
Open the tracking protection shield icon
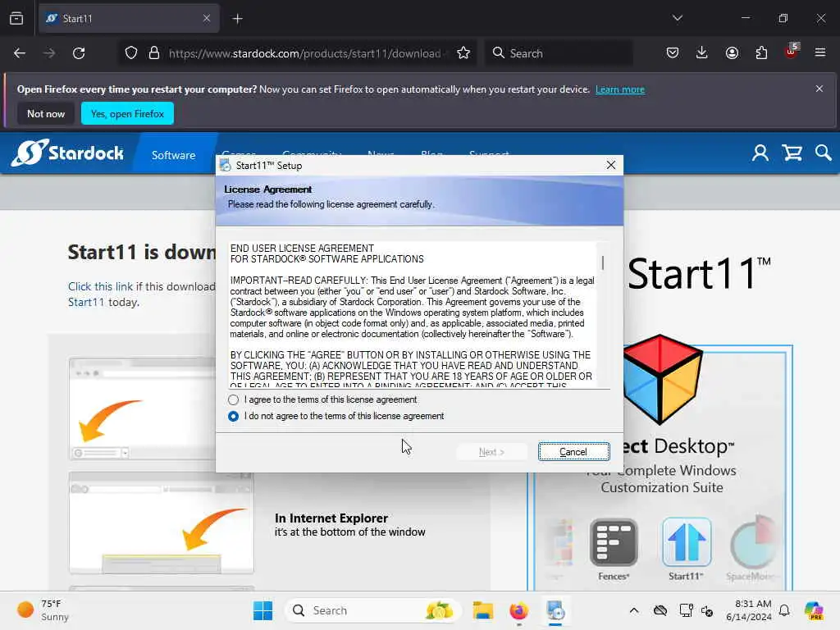coord(131,53)
